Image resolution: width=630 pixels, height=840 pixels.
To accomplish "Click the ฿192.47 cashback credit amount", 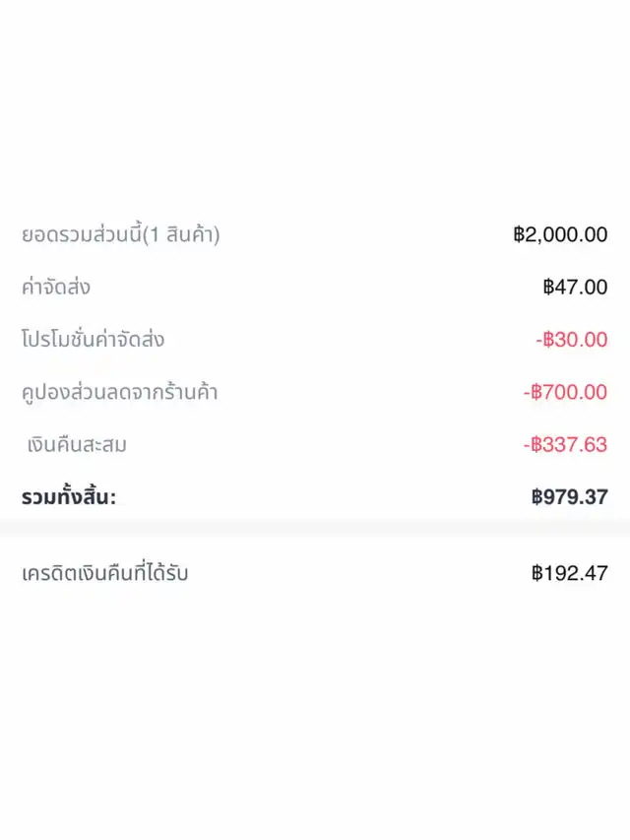I will pos(569,573).
